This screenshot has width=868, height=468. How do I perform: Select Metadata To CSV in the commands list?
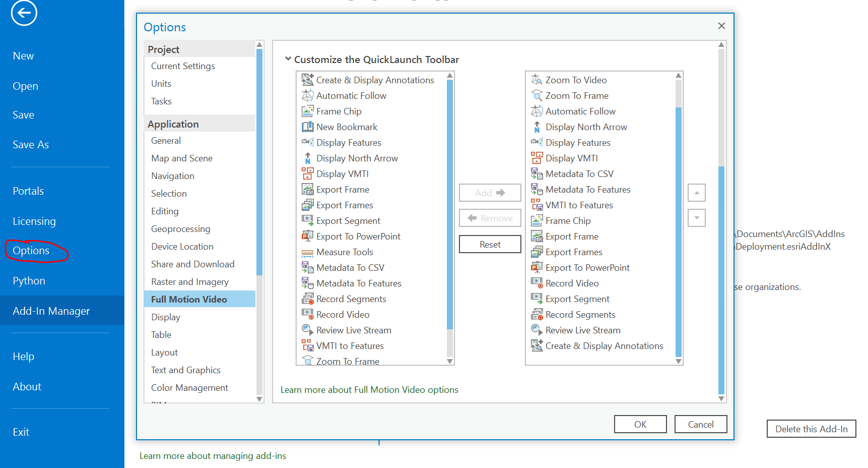pos(351,267)
